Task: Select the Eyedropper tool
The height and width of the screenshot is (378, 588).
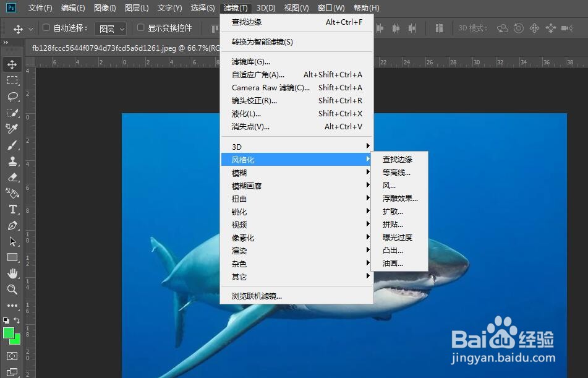Action: (13, 128)
